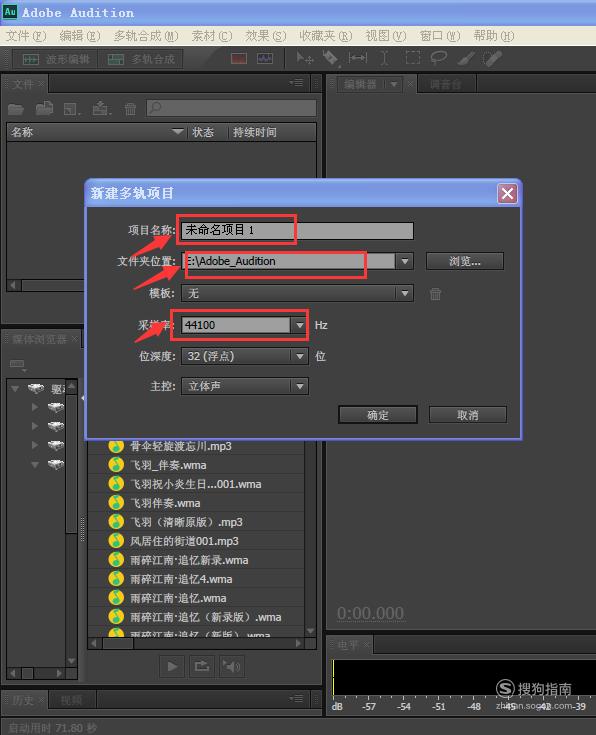
Task: Click the 状态 column header
Action: [206, 132]
